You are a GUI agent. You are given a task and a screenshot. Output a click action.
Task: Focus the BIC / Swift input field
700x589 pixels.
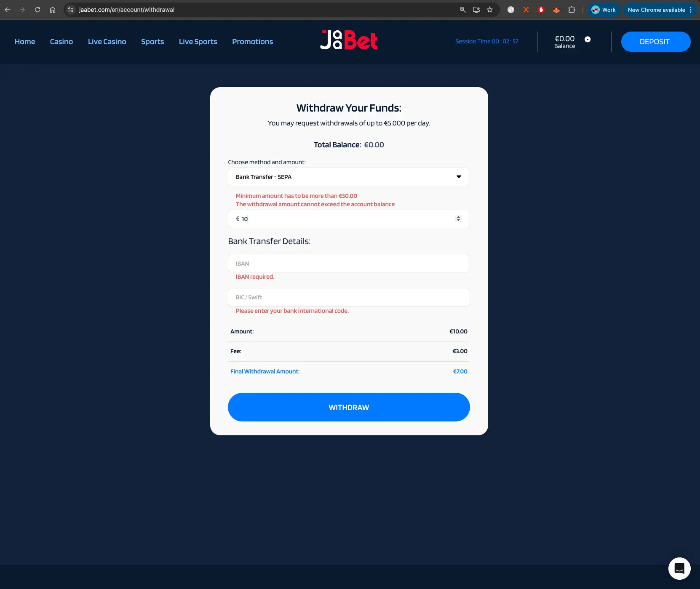click(x=349, y=297)
